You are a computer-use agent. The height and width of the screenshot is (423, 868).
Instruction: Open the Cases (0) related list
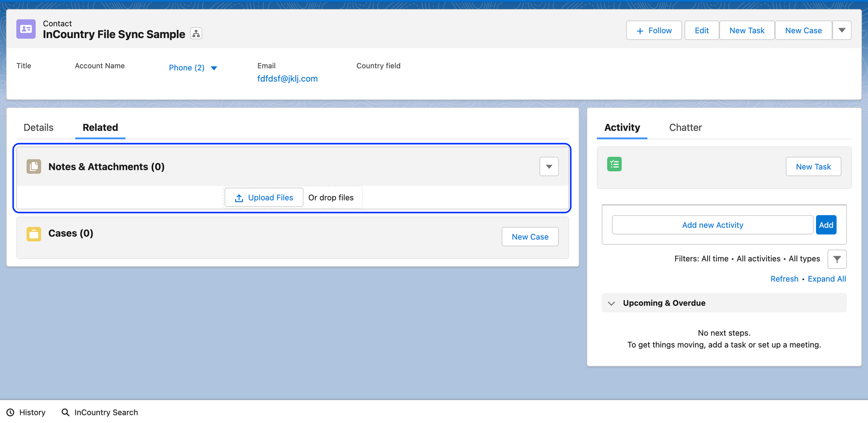point(71,233)
